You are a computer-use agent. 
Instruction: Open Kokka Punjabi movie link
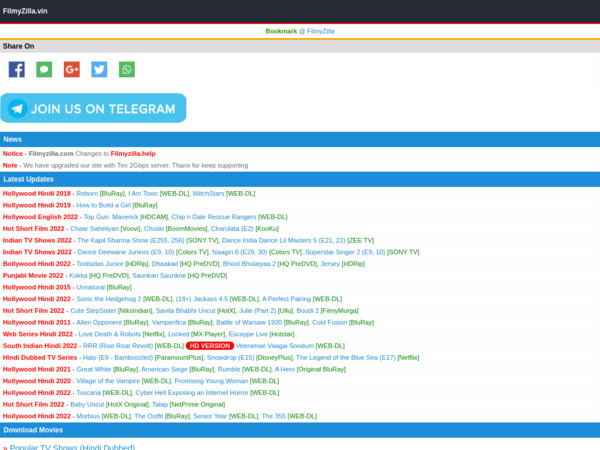point(78,276)
